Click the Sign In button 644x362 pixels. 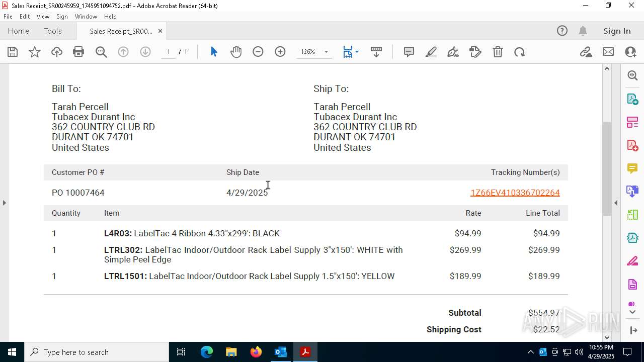(617, 31)
